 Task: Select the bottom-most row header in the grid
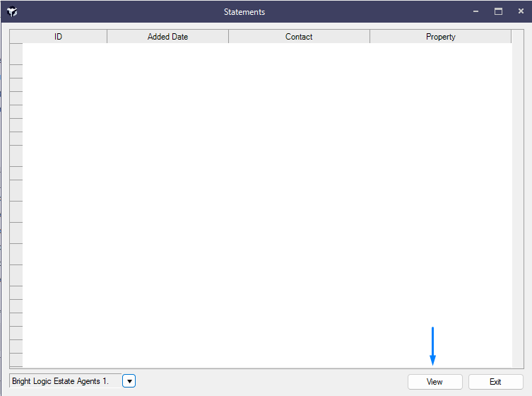(16, 360)
